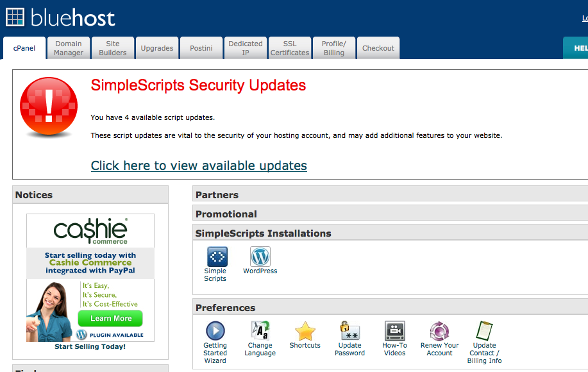Image resolution: width=588 pixels, height=372 pixels.
Task: Open the Checkout tab
Action: tap(378, 48)
